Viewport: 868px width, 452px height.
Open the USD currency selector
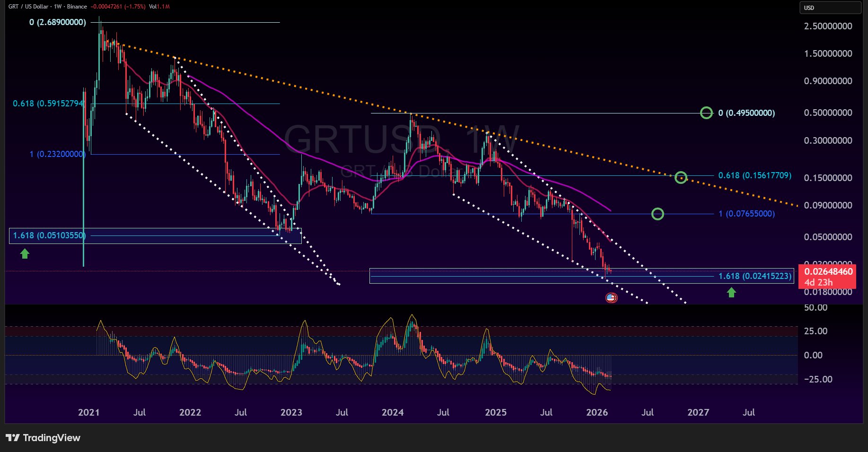click(x=830, y=8)
